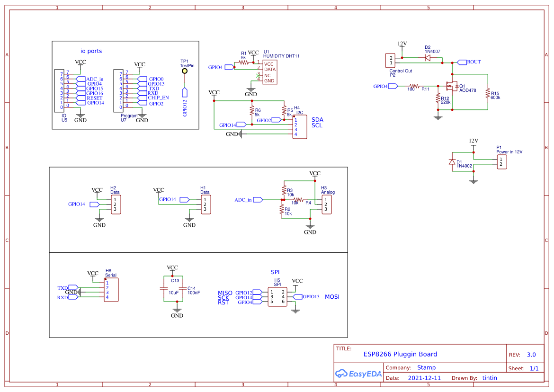
Task: Click the EasyEDA cloud logo
Action: click(x=342, y=374)
